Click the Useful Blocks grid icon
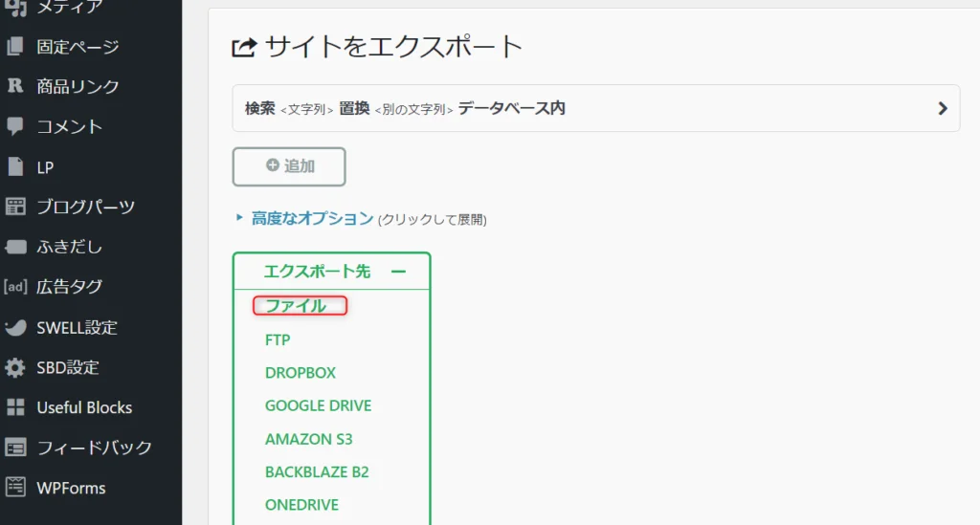980x525 pixels. [x=15, y=407]
